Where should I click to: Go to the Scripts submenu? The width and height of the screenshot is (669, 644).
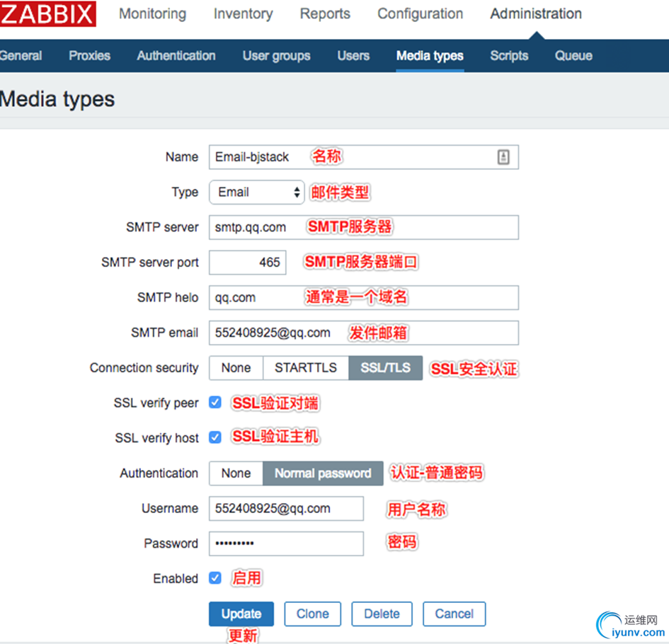[509, 55]
